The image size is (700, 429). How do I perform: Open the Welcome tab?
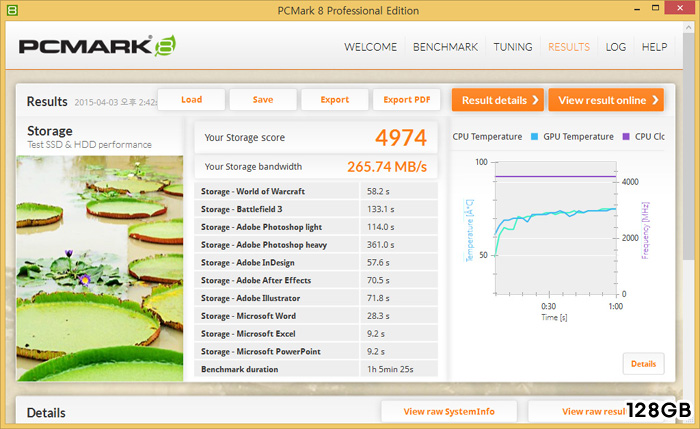coord(370,47)
